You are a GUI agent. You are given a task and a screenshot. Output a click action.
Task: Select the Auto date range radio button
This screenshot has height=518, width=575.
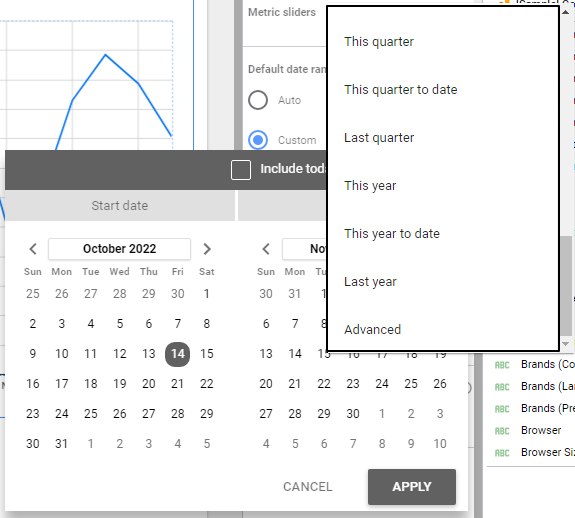click(x=258, y=100)
